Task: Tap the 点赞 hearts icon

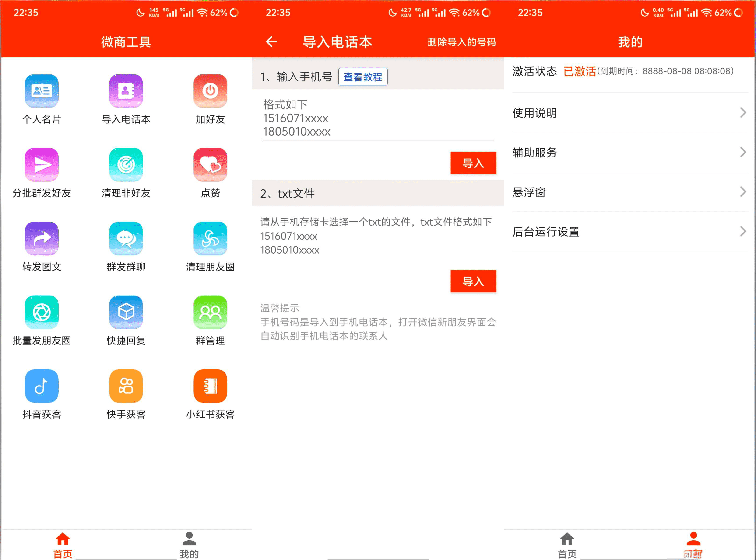Action: coord(210,165)
